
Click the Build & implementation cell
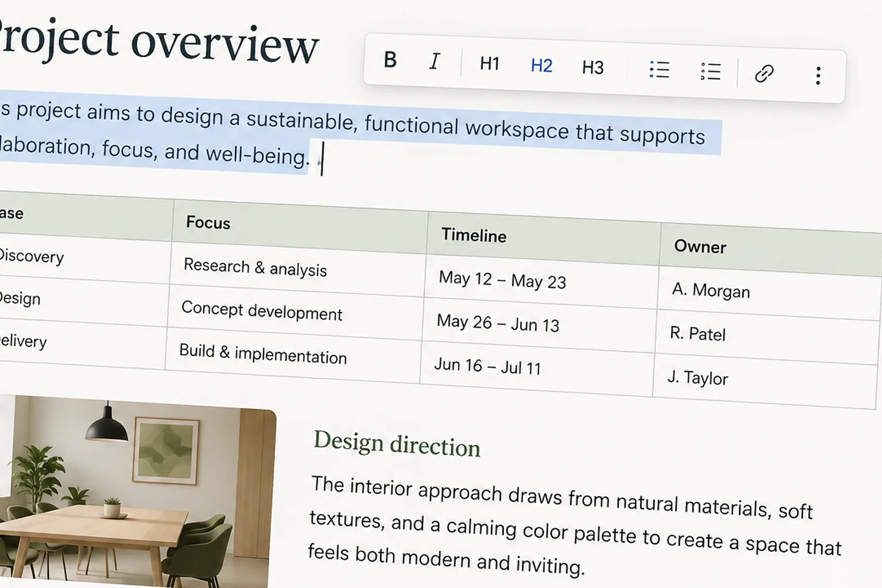(x=293, y=355)
